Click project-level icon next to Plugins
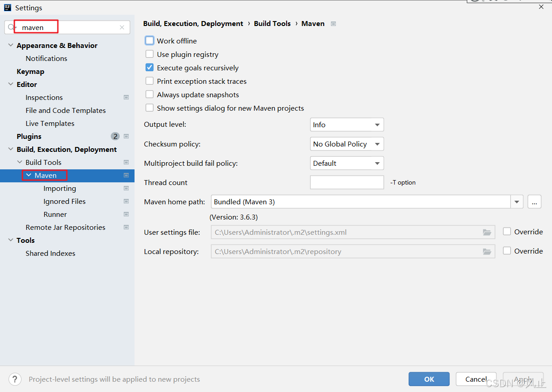 (126, 137)
